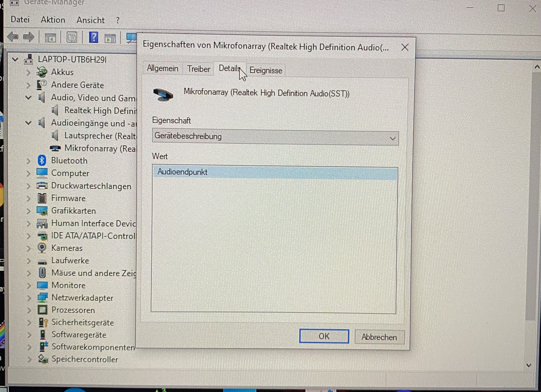541x392 pixels.
Task: Expand the Grafikkarten category
Action: (29, 211)
